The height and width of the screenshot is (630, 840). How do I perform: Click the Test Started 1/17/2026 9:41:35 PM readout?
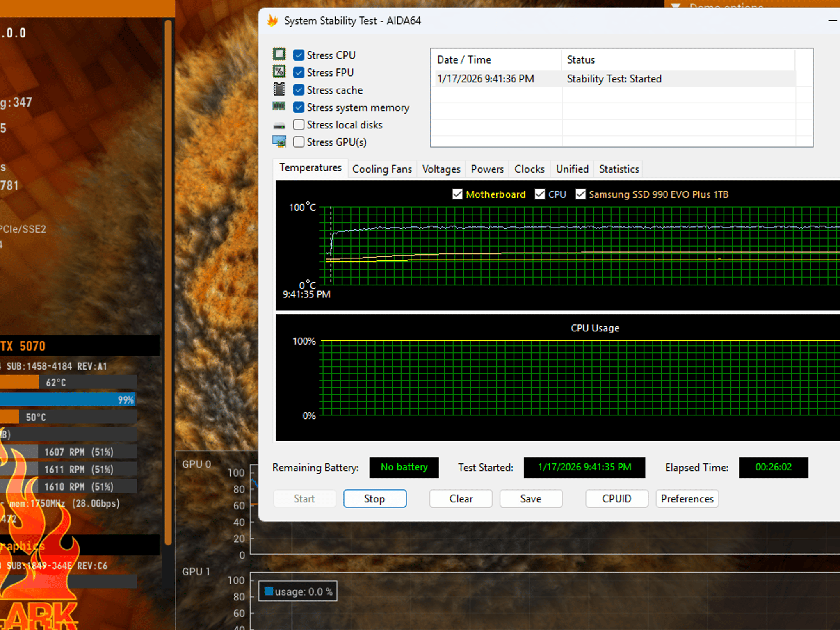pyautogui.click(x=584, y=468)
